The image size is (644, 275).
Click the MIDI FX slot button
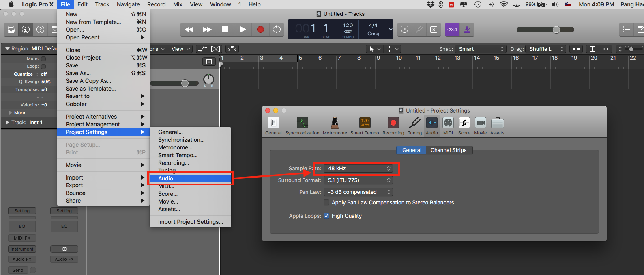point(22,238)
